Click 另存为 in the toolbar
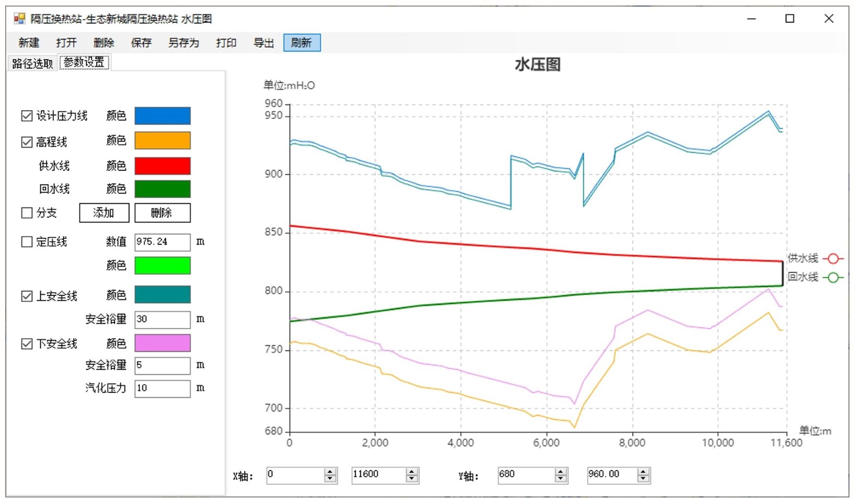Image resolution: width=856 pixels, height=504 pixels. [x=183, y=43]
